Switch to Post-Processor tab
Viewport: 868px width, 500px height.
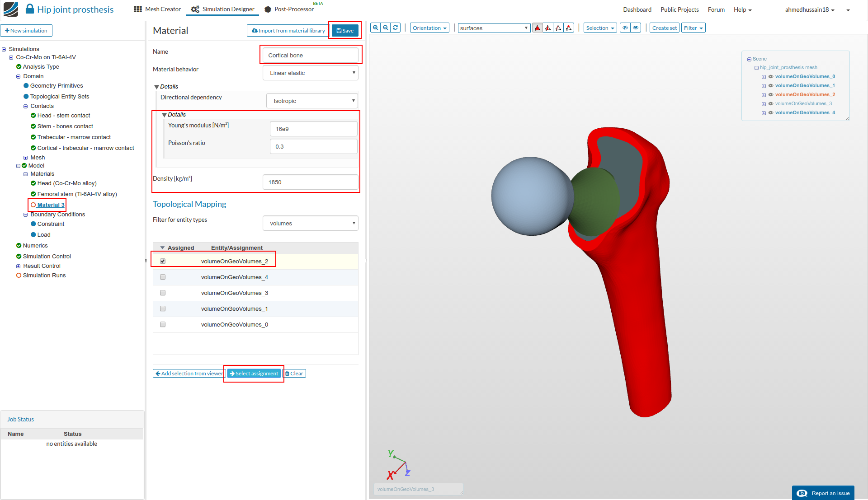(294, 9)
